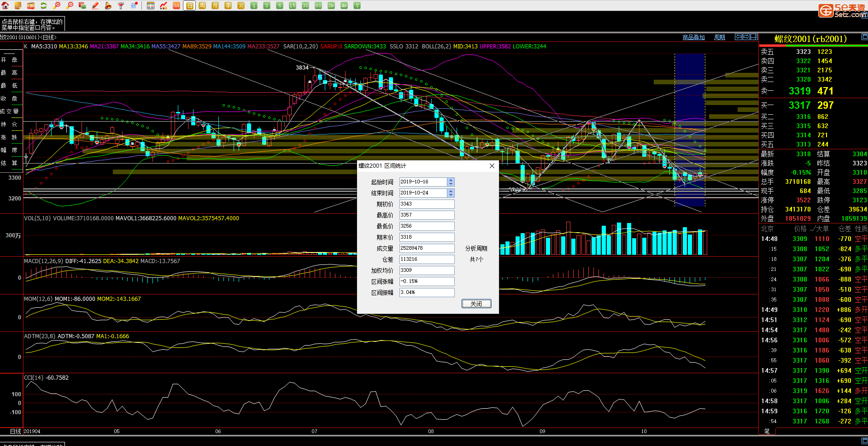Zoom out with the minus magnifier
Viewport: 868px width, 446px height.
point(70,6)
